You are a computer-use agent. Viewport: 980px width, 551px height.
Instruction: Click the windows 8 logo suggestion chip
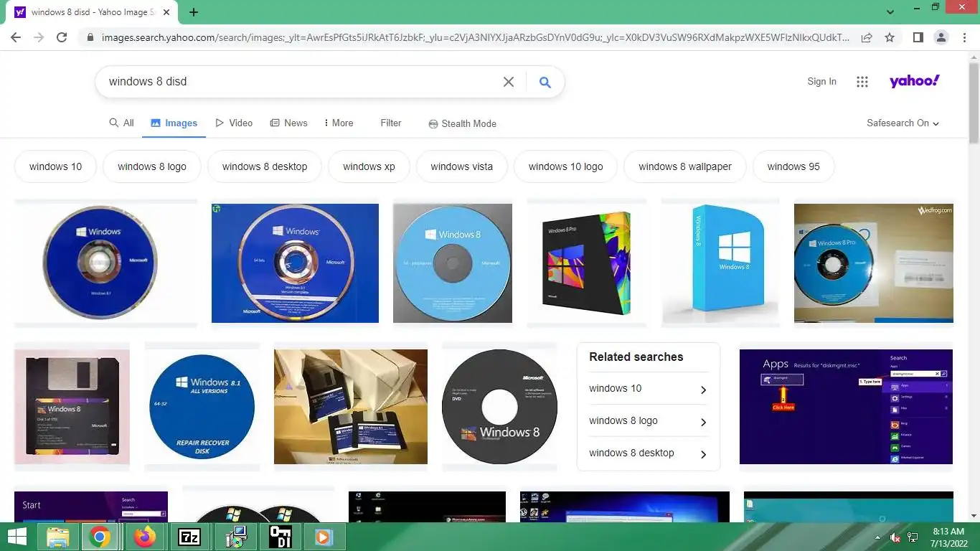(x=152, y=166)
